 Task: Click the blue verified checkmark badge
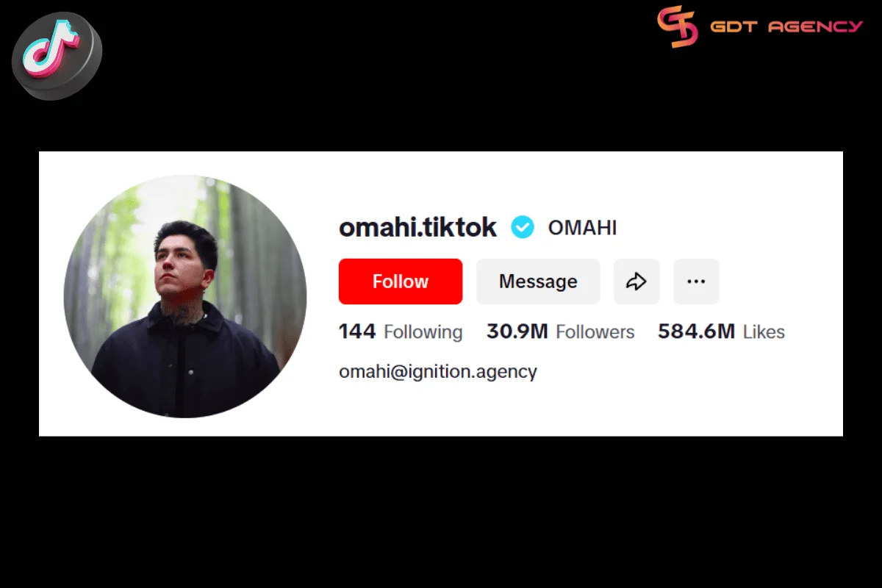[x=523, y=228]
